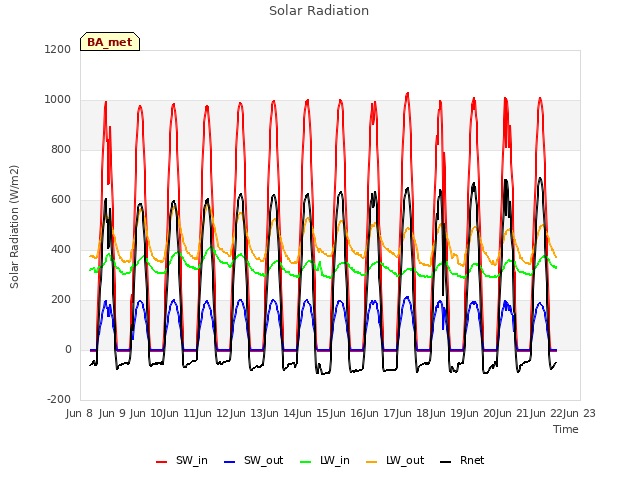Click the sharp Rnet dip on Jun 18
This screenshot has height=480, width=640.
[x=443, y=295]
